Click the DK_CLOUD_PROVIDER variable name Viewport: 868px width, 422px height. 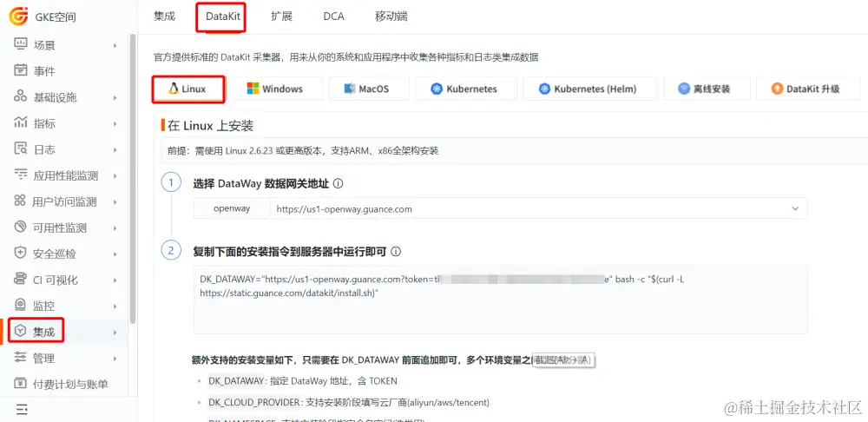click(254, 402)
